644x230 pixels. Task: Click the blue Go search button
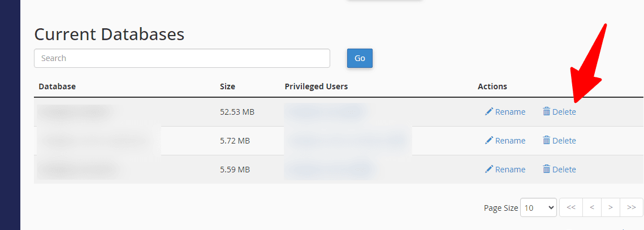point(360,58)
